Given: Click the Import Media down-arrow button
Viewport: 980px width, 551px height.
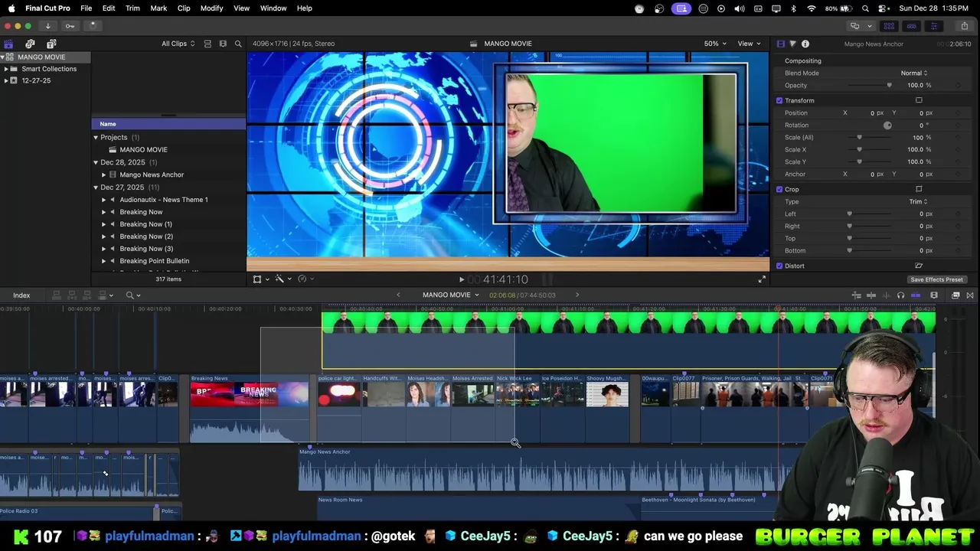Looking at the screenshot, I should (47, 25).
